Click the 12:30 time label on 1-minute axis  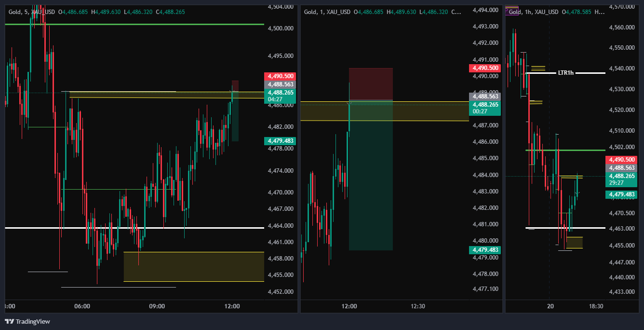(x=418, y=306)
